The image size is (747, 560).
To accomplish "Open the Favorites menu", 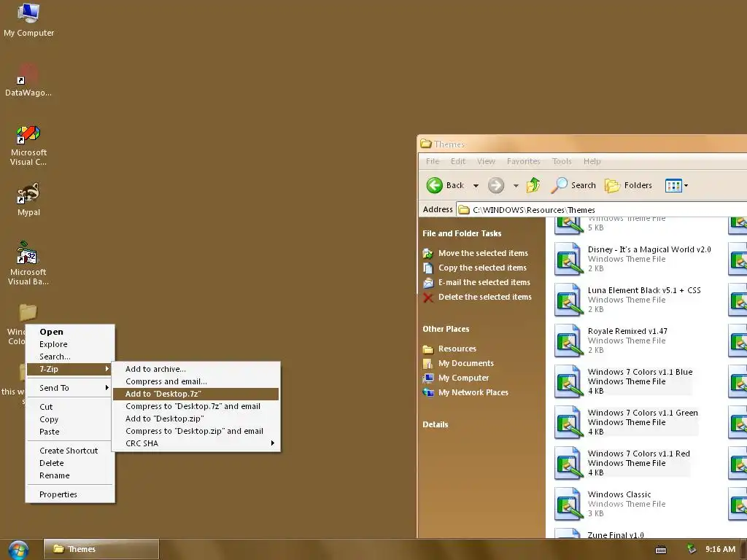I will [x=524, y=161].
